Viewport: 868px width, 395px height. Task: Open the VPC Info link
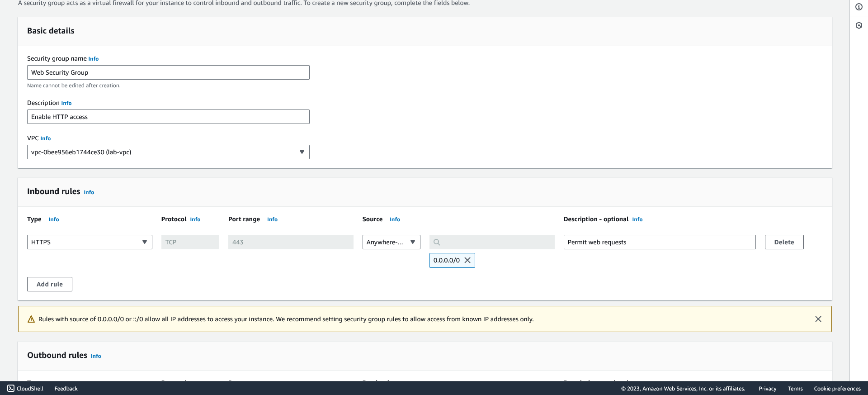tap(46, 138)
